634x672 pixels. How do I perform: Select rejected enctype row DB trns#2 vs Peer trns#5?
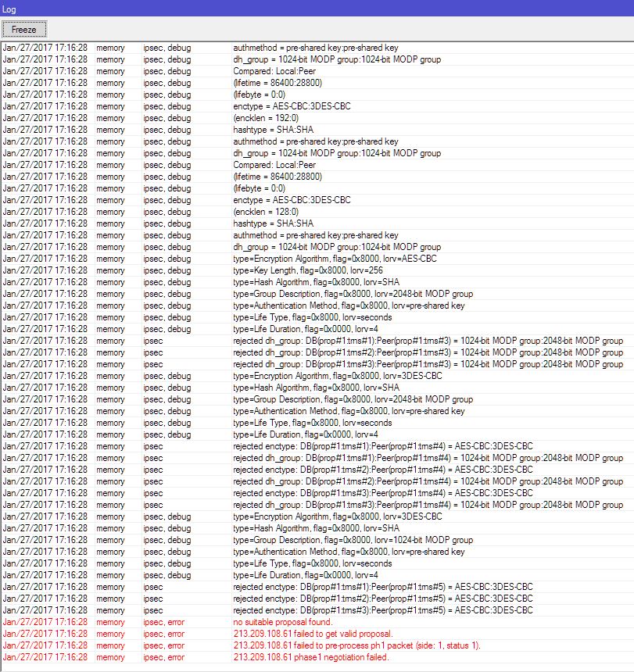point(317,599)
